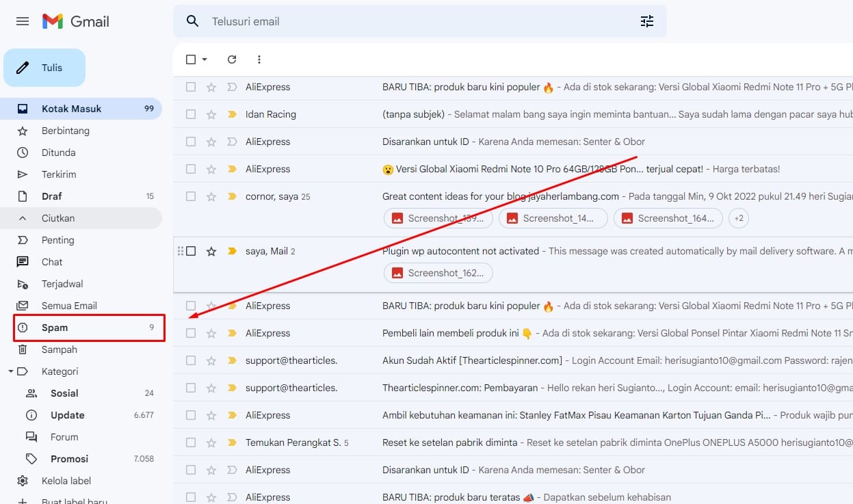This screenshot has width=853, height=504.
Task: Open the Draf folder
Action: 81,196
